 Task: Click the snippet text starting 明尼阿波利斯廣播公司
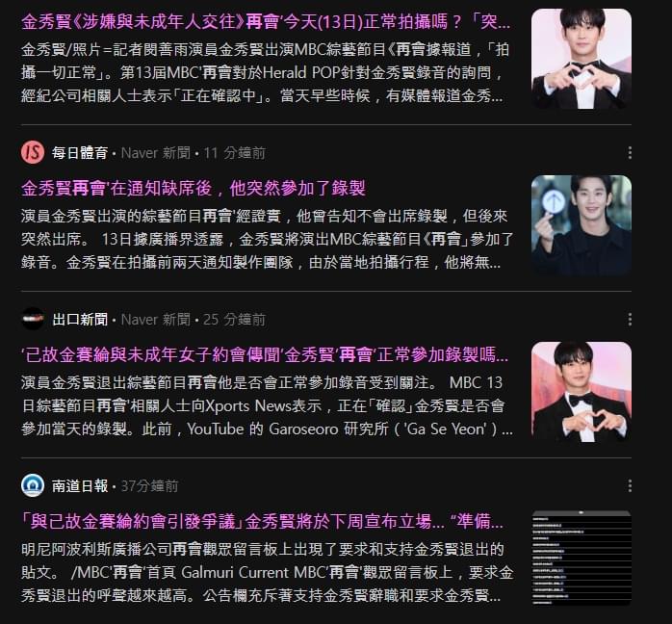point(267,572)
